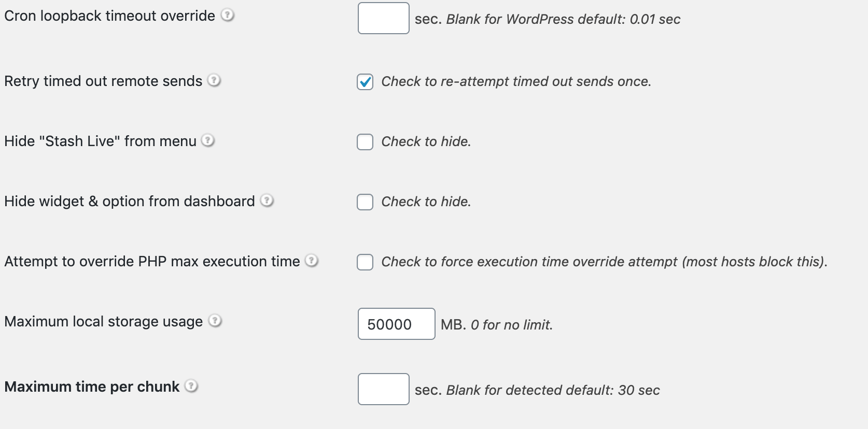
Task: Click the help icon beside Maximum time per chunk
Action: point(191,386)
